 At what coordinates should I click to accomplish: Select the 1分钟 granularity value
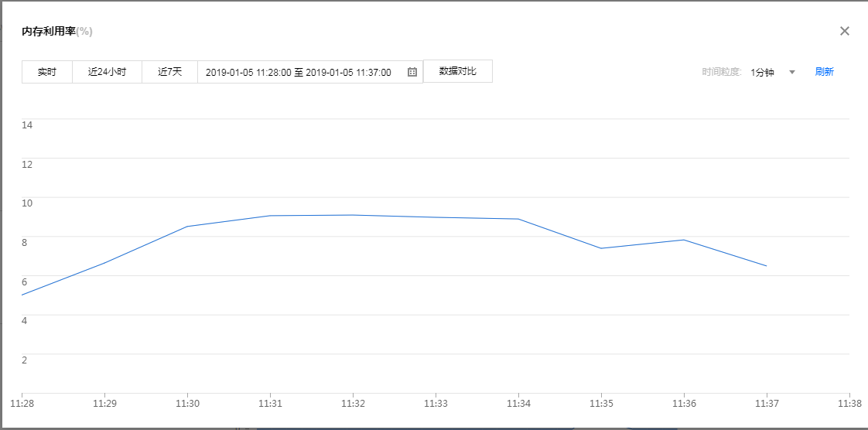click(762, 72)
